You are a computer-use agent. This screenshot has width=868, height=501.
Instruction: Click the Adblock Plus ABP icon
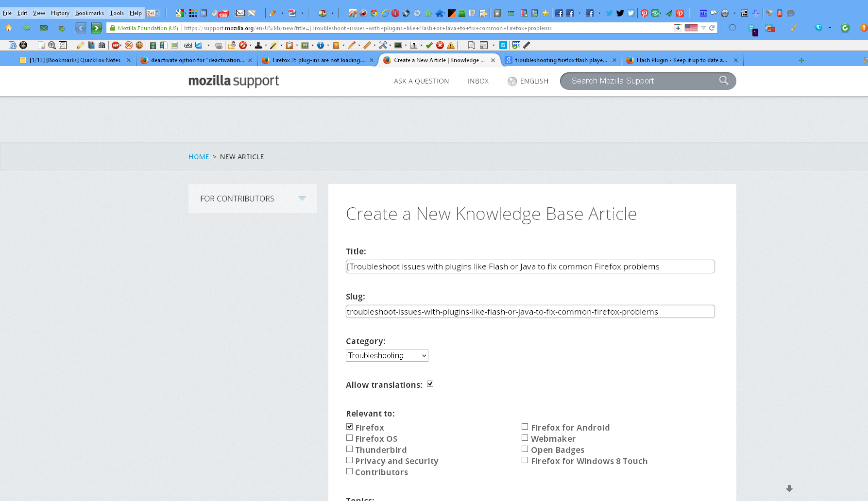(x=116, y=45)
